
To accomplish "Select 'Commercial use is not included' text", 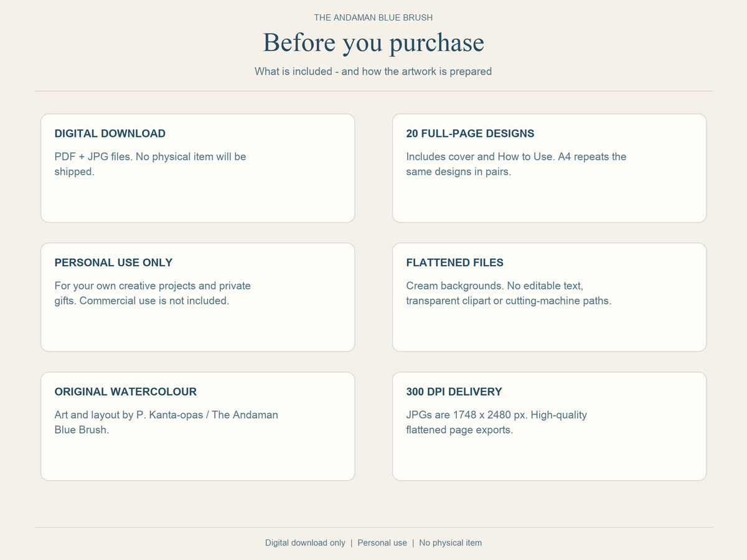I will tap(154, 301).
